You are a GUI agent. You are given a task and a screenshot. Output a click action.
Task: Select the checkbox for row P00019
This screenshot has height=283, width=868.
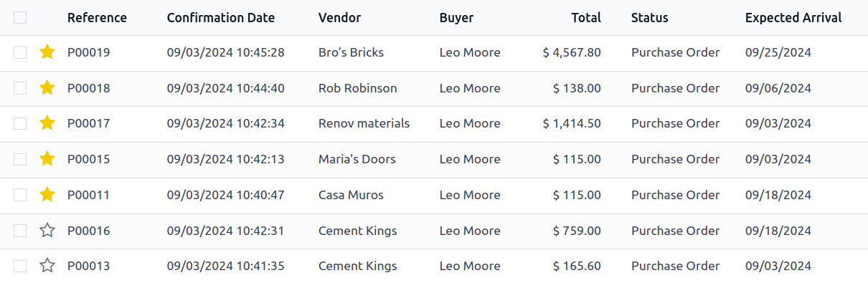(20, 52)
